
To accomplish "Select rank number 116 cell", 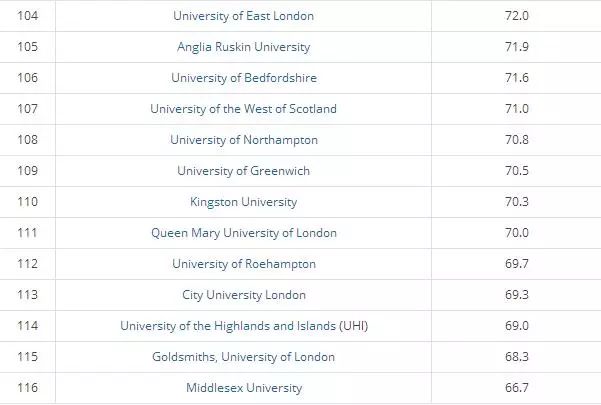I will point(28,388).
